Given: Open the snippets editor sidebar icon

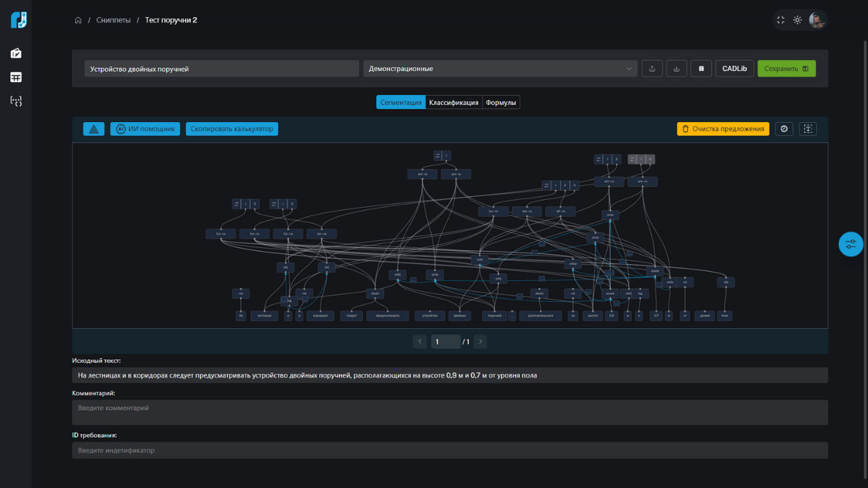Looking at the screenshot, I should (16, 54).
